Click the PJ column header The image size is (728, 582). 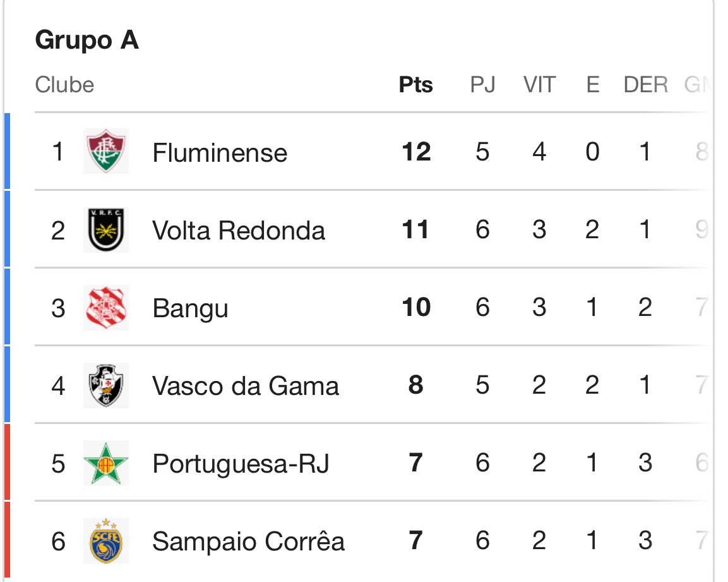[x=482, y=85]
